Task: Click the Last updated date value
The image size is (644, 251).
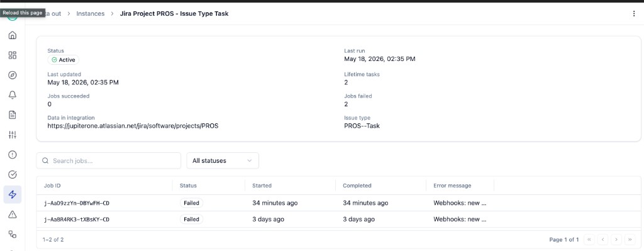Action: point(83,82)
